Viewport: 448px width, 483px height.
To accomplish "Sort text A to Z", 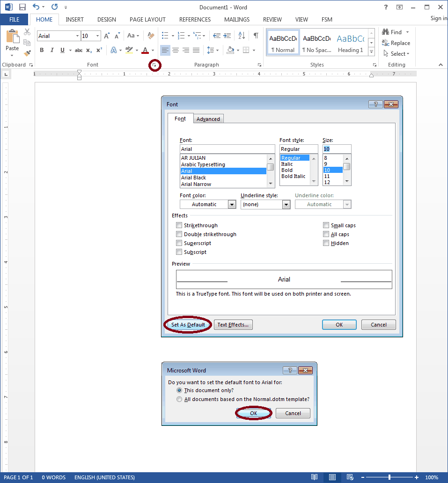I will pyautogui.click(x=242, y=36).
